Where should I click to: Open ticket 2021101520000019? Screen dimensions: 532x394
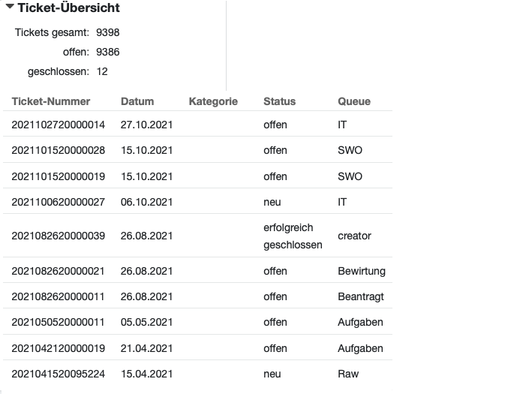click(x=59, y=176)
